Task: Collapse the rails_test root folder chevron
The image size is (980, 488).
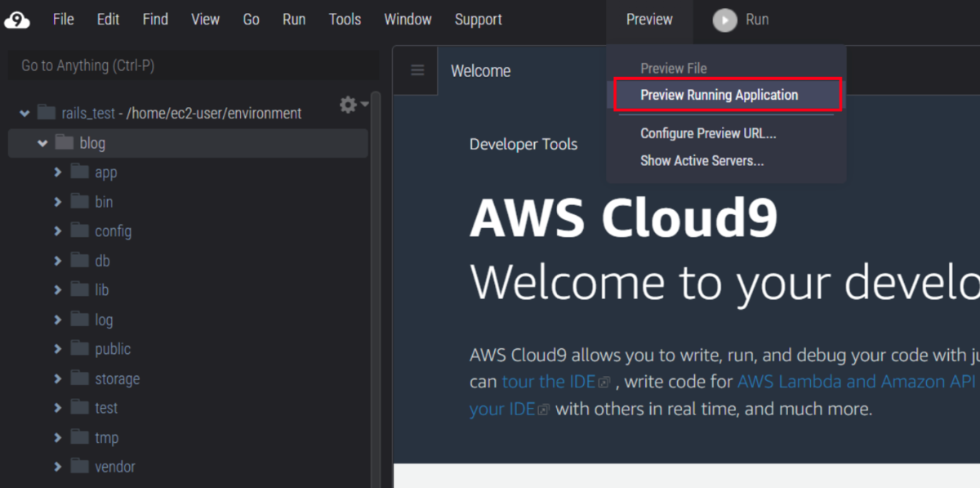Action: coord(24,114)
